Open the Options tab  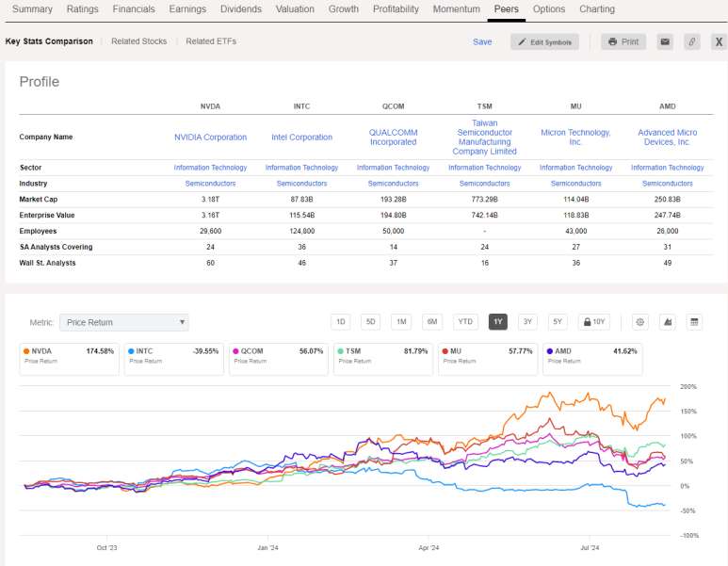coord(549,8)
